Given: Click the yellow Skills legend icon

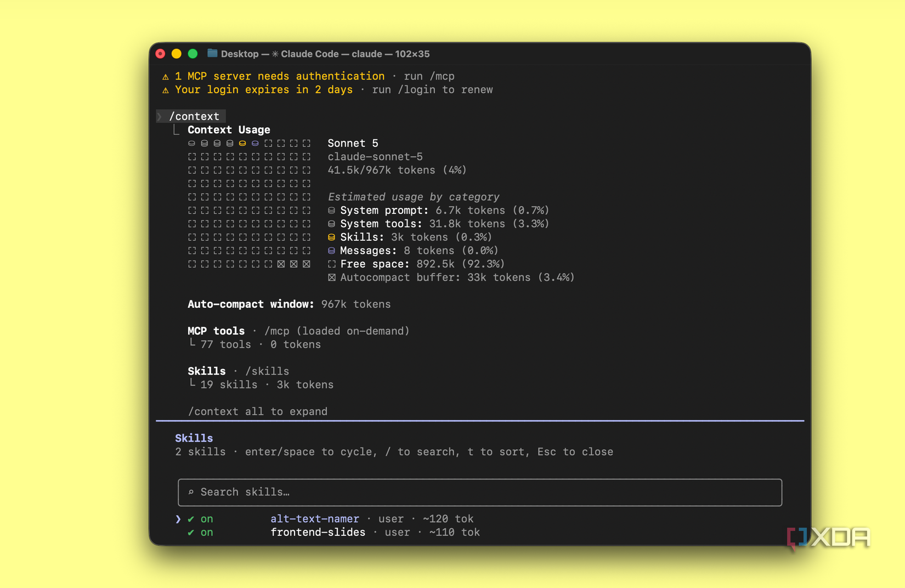Looking at the screenshot, I should 331,238.
